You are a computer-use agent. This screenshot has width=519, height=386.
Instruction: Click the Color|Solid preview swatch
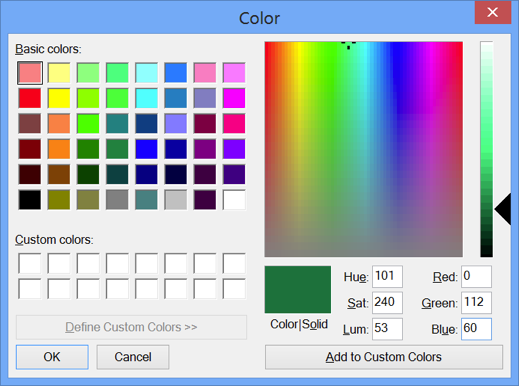(x=298, y=289)
